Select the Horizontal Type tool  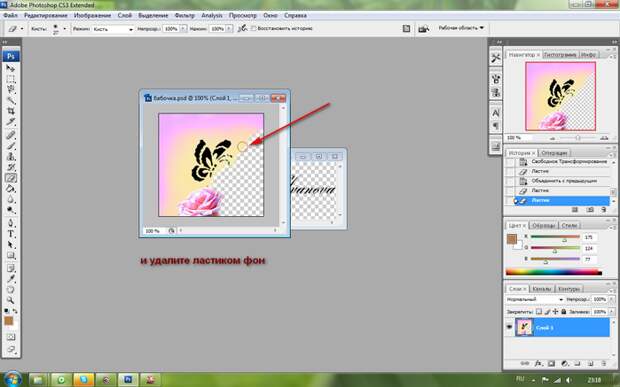pos(11,234)
